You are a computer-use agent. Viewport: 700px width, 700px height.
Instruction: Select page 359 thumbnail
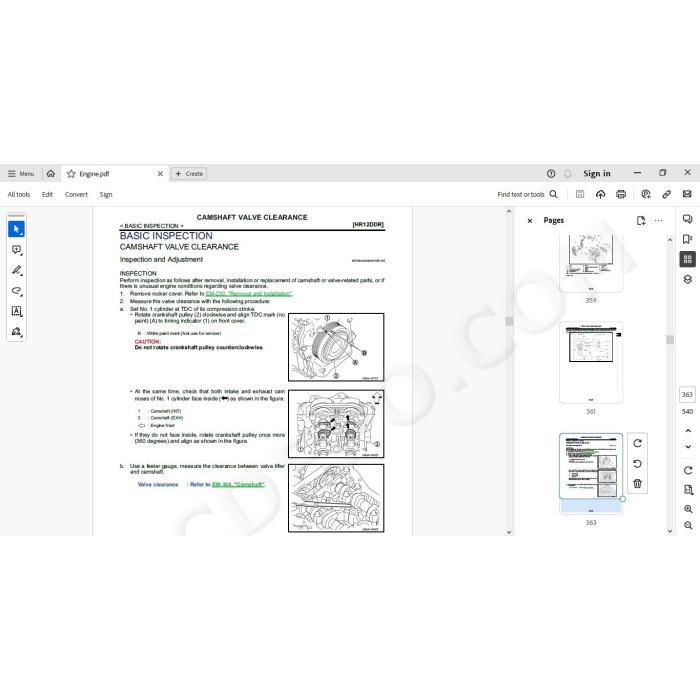(x=591, y=263)
